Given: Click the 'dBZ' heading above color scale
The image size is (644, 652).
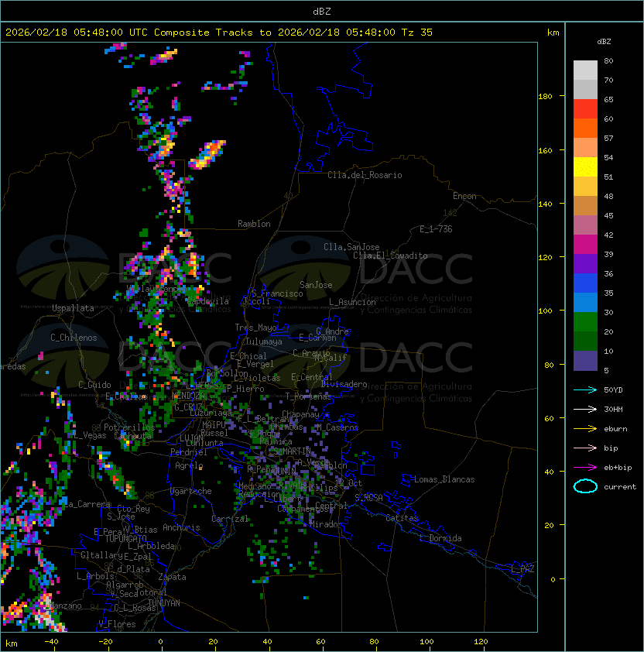Looking at the screenshot, I should click(x=604, y=42).
